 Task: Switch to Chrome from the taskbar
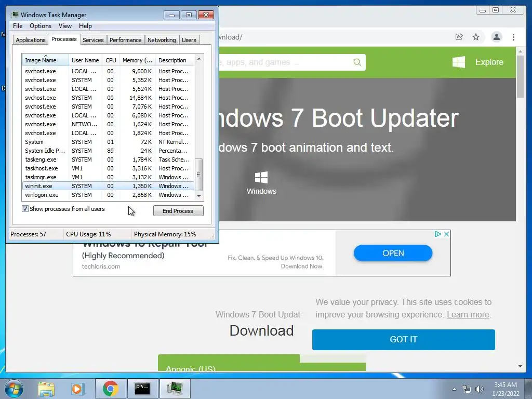click(x=110, y=389)
